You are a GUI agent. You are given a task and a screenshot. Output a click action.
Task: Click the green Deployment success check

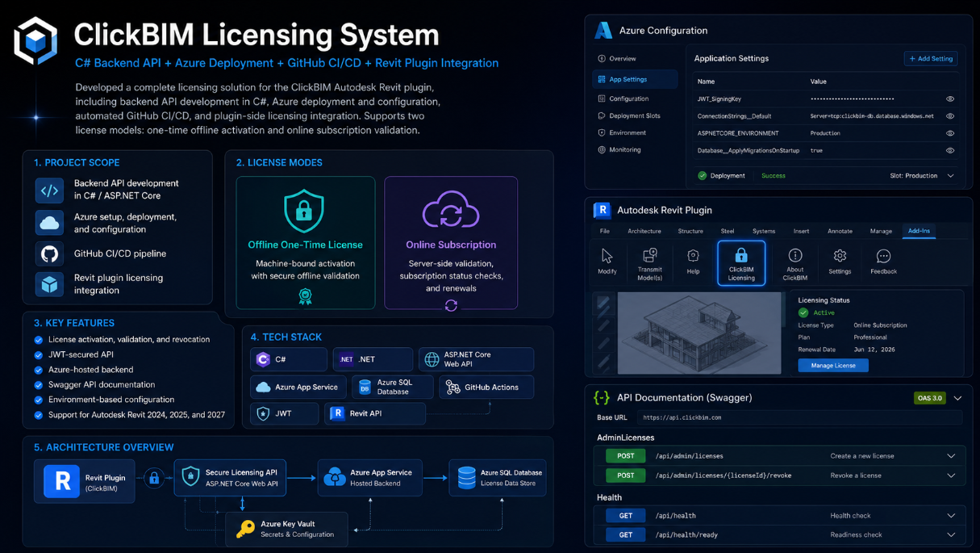(702, 175)
